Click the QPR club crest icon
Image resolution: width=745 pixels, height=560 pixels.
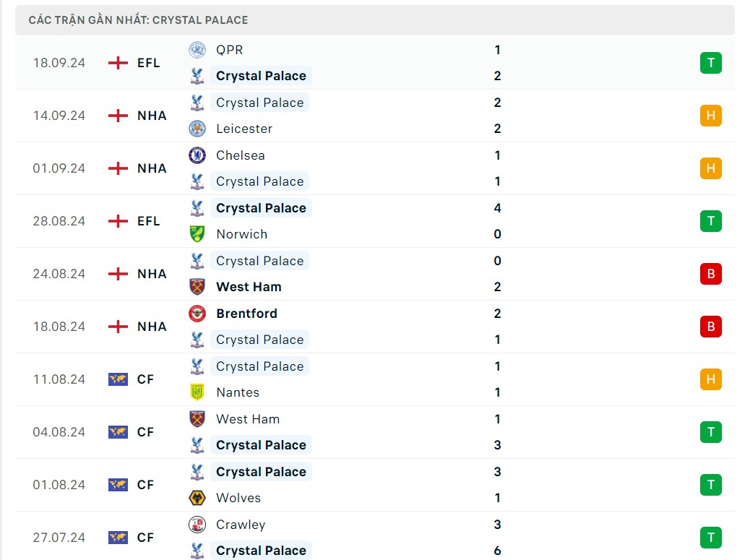point(197,50)
